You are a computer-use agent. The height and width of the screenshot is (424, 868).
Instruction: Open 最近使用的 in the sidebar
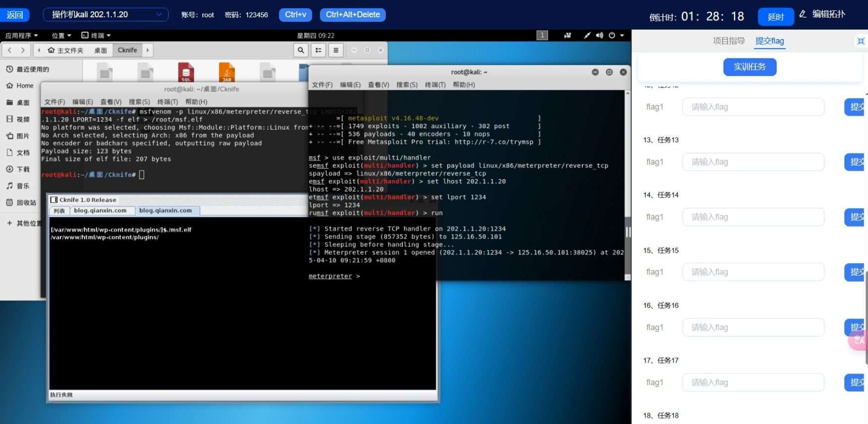tap(28, 69)
